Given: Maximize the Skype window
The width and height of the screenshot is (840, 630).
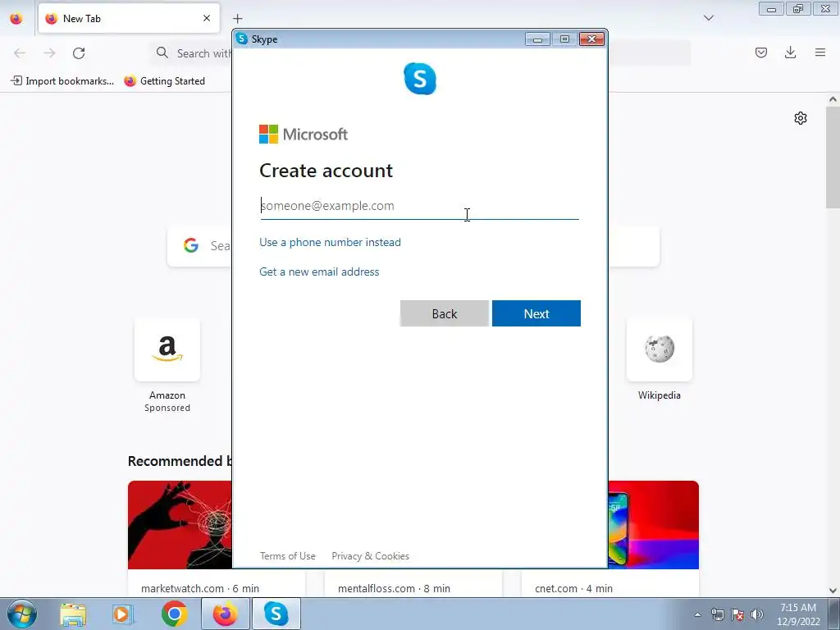Looking at the screenshot, I should click(564, 39).
